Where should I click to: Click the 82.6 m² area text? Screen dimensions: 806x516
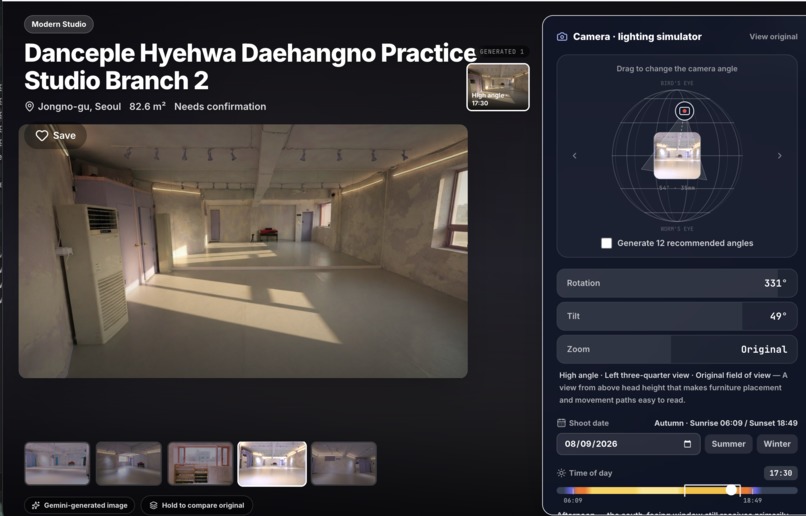(x=148, y=106)
